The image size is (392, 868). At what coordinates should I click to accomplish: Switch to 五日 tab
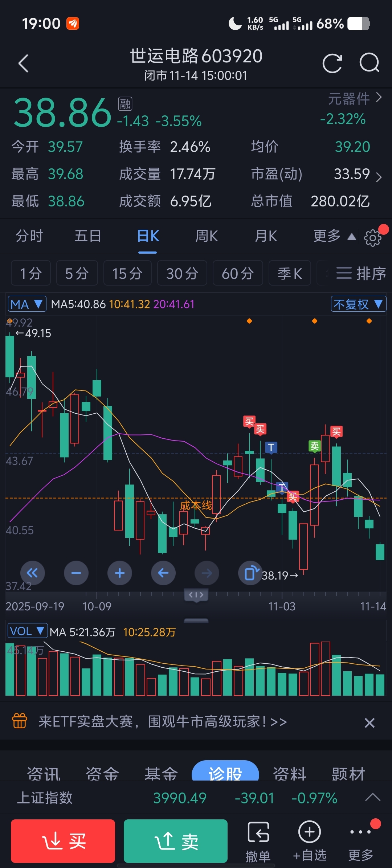click(x=88, y=236)
